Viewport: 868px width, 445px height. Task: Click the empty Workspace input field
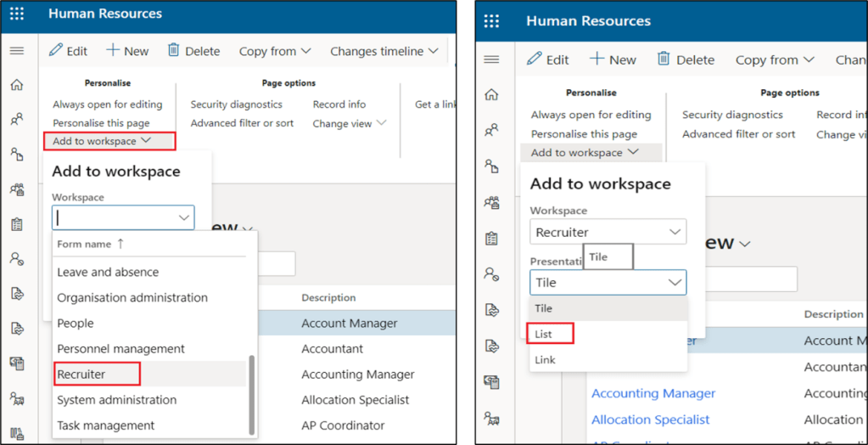click(115, 218)
